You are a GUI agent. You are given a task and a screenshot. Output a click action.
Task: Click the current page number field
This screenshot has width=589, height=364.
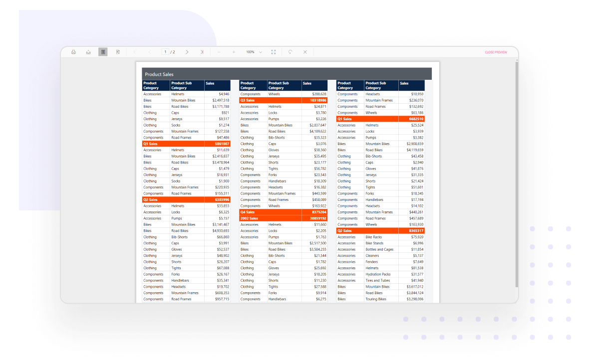[165, 52]
